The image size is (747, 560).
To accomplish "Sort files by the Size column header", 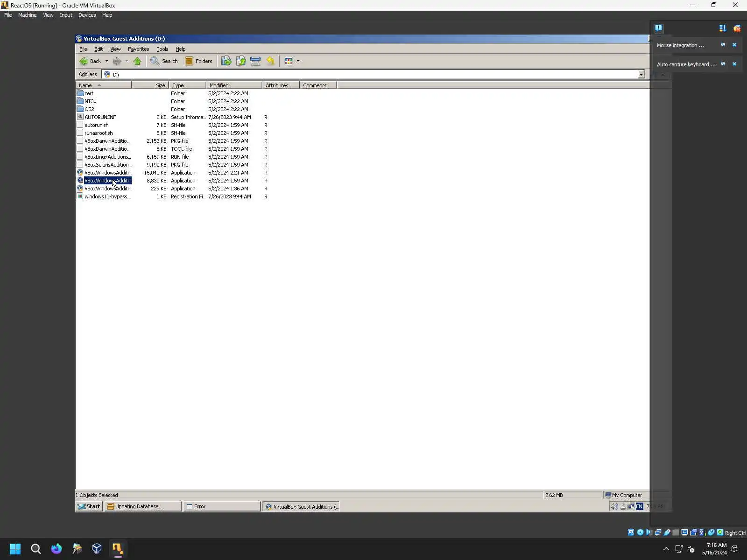I will [x=150, y=85].
